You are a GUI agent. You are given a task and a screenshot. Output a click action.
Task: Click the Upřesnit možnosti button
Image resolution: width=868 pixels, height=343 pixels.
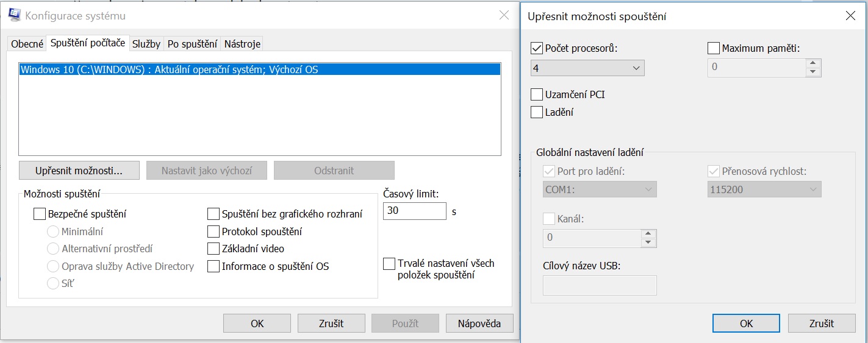[79, 171]
